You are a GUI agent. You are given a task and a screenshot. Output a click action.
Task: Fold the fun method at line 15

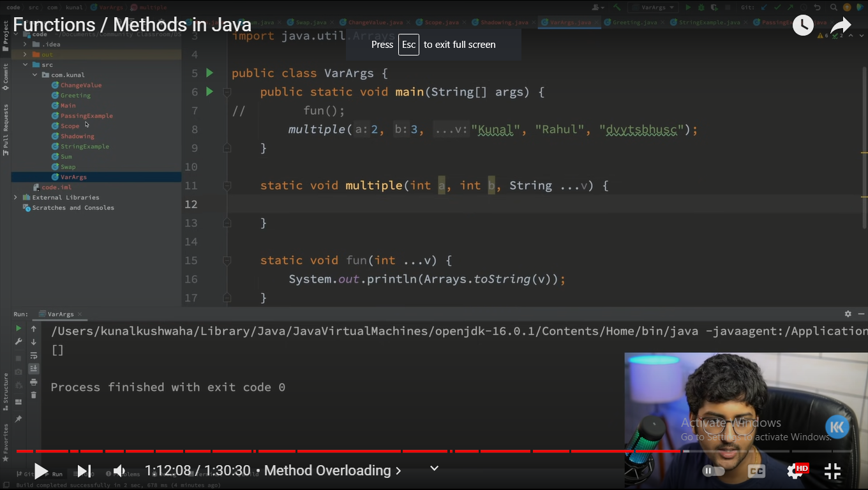point(227,260)
